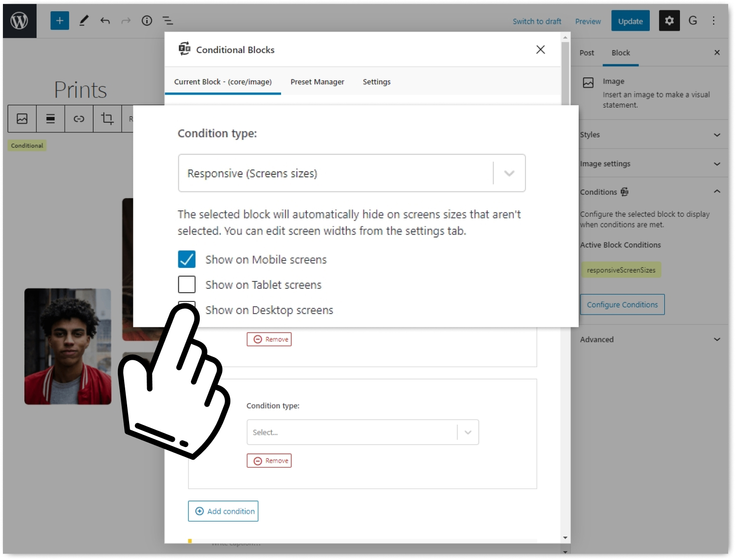Open the list view icon

(x=168, y=21)
